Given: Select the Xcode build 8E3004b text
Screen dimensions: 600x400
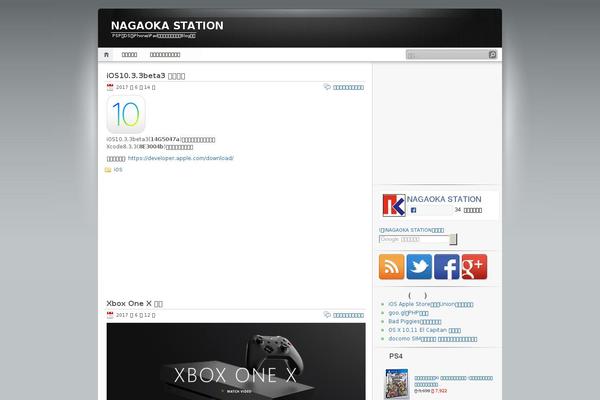Looking at the screenshot, I should (151, 147).
